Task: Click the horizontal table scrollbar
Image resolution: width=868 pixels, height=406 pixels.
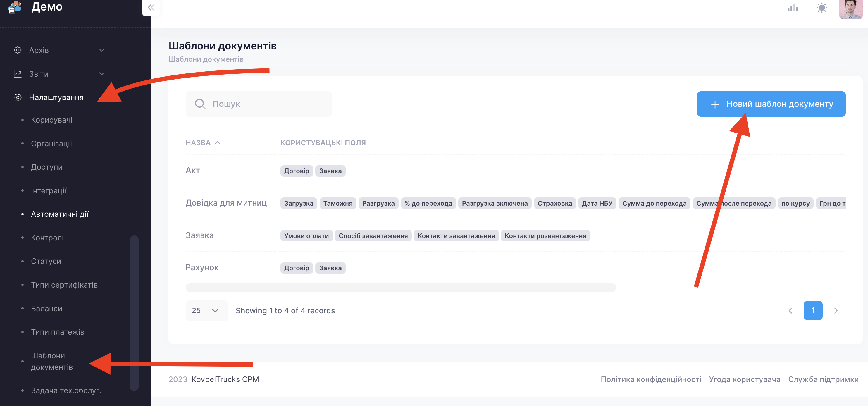Action: [x=400, y=288]
